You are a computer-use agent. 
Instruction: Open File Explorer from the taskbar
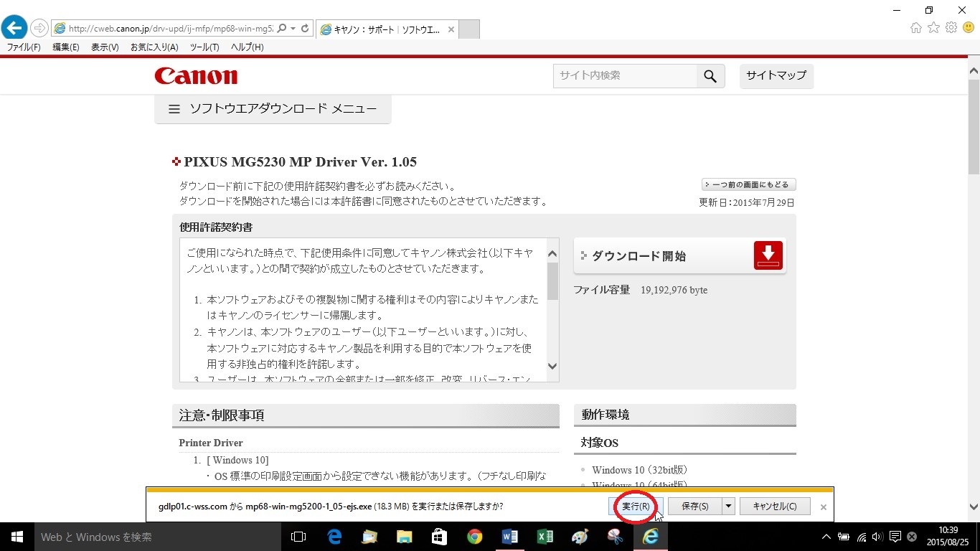click(405, 537)
